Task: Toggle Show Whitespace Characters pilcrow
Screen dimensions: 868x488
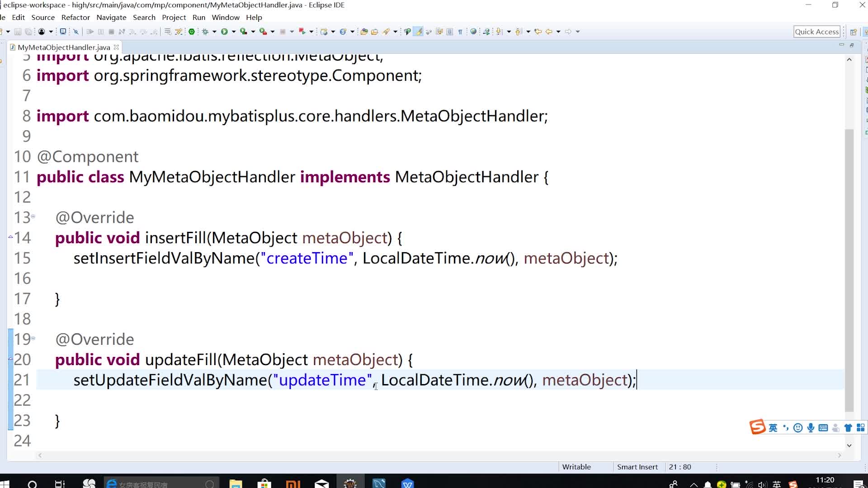Action: pyautogui.click(x=460, y=32)
